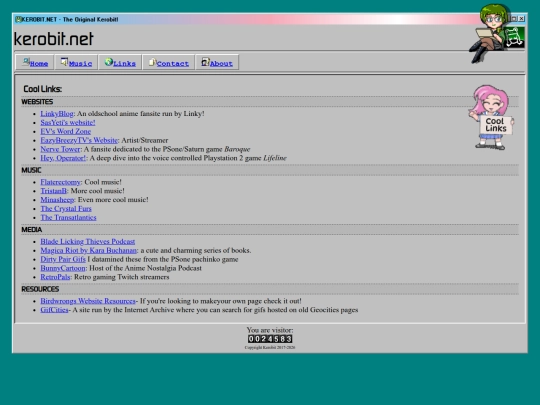This screenshot has width=540, height=405.
Task: Click the pink-haired Cool Links mascot image
Action: 491,117
